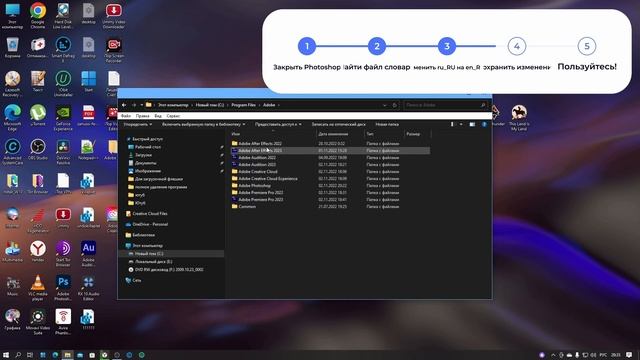Open the OBS Studio desktop shortcut

pyautogui.click(x=38, y=149)
